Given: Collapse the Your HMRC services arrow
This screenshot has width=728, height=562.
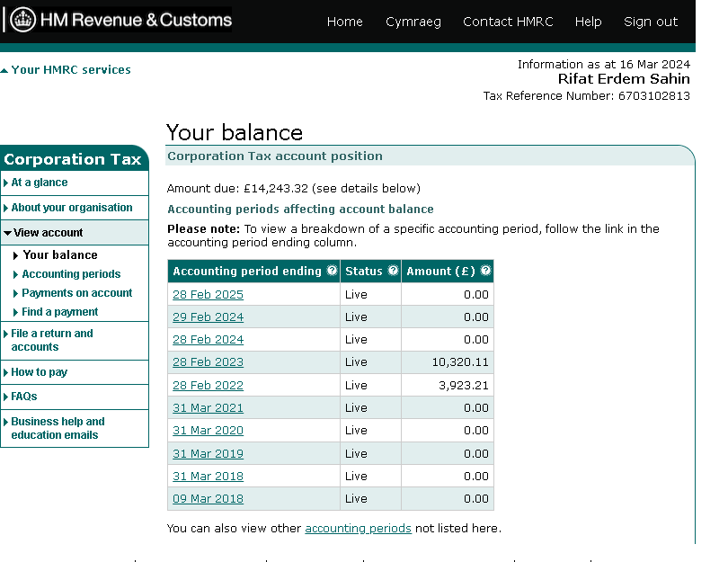Looking at the screenshot, I should (x=4, y=71).
